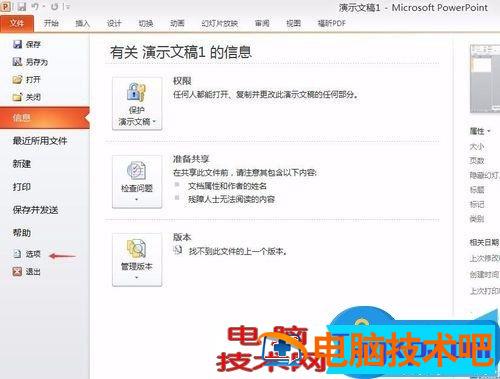The image size is (500, 379).
Task: Click 打开 with the folder icon
Action: (27, 79)
